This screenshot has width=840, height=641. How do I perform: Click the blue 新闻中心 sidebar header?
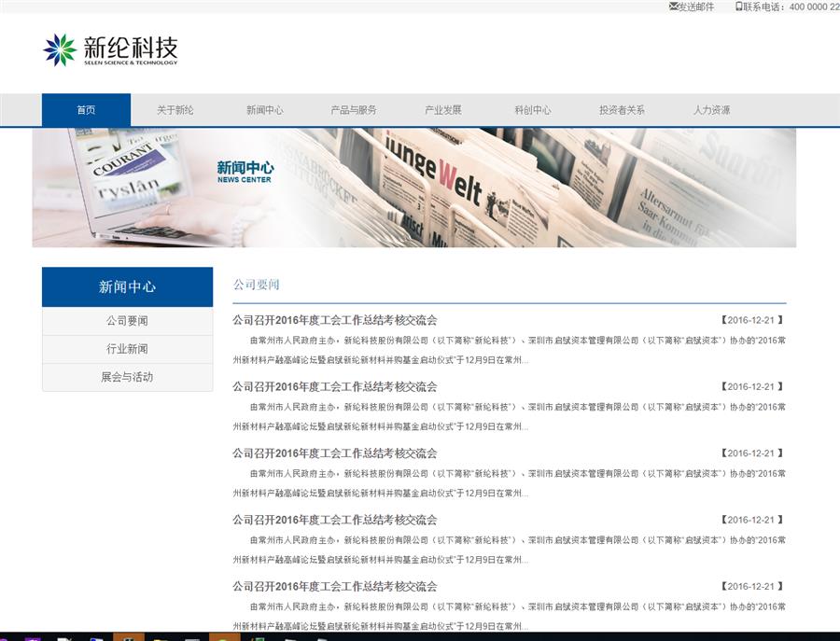(128, 286)
